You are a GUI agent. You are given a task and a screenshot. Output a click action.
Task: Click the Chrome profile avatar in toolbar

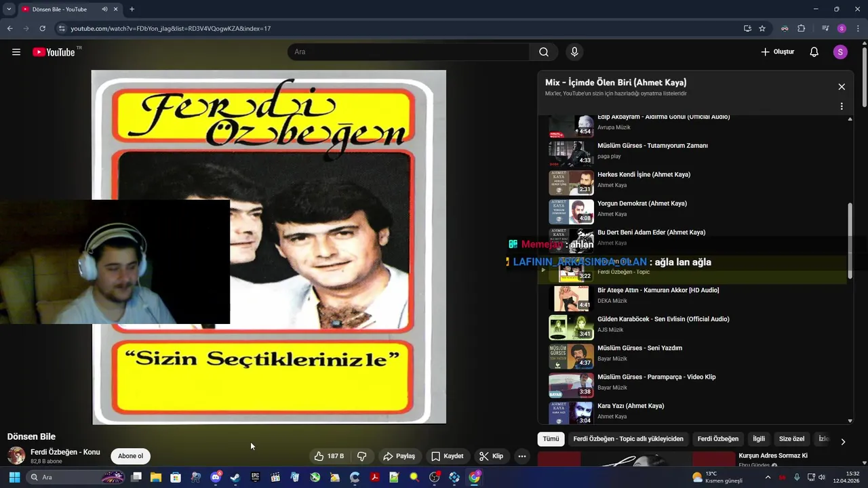tap(842, 28)
